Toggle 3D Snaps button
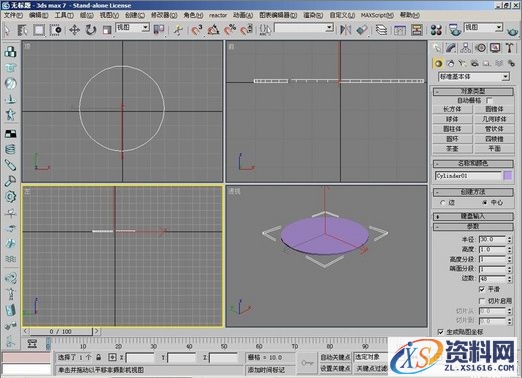 [197, 30]
